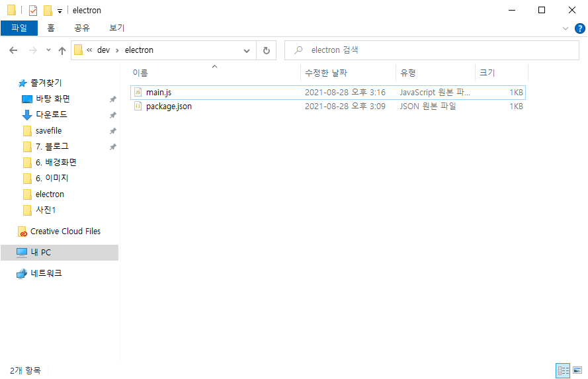Viewport: 588px width, 379px height.
Task: Open the electron folder in sidebar
Action: (50, 194)
